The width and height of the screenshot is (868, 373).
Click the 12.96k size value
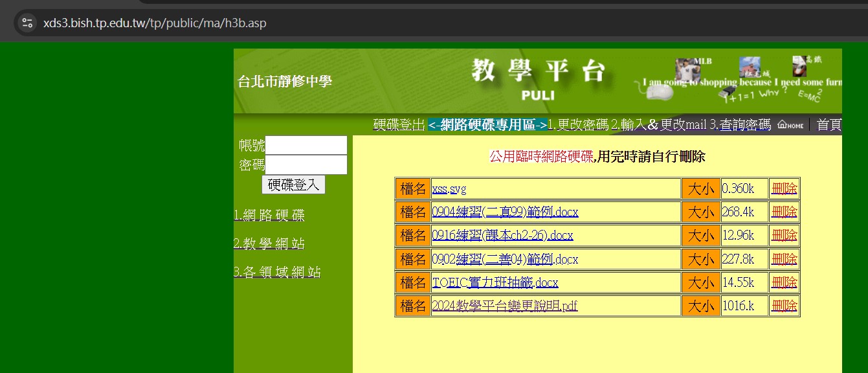[x=738, y=236]
